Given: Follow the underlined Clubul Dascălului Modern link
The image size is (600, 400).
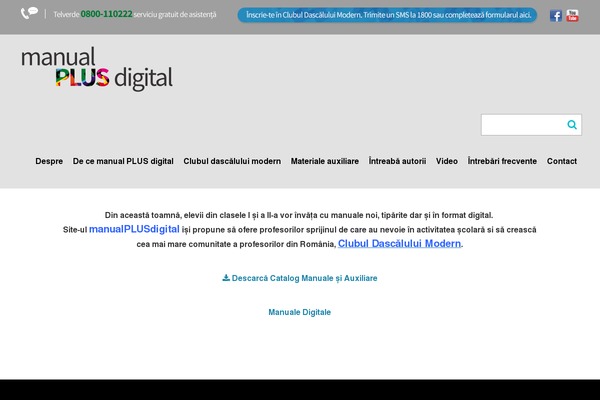Looking at the screenshot, I should (x=399, y=244).
